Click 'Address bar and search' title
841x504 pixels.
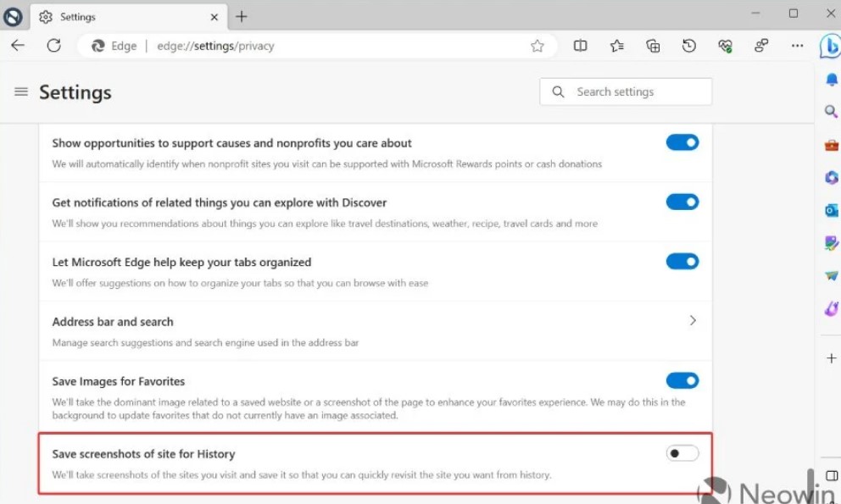click(x=113, y=322)
